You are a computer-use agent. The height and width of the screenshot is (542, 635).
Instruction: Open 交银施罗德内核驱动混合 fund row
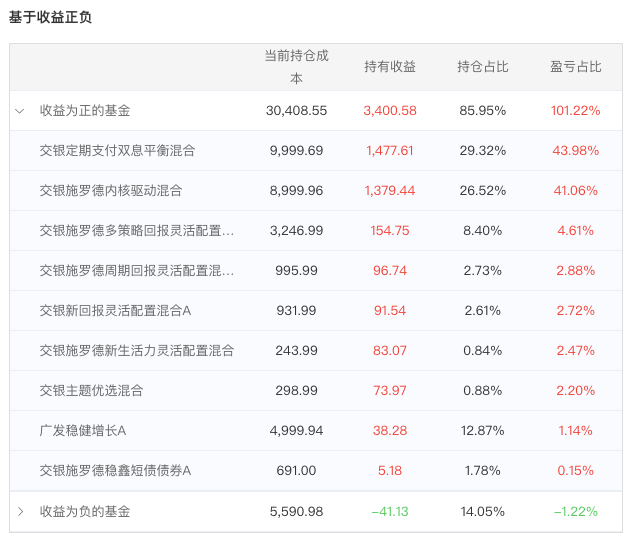pyautogui.click(x=110, y=191)
